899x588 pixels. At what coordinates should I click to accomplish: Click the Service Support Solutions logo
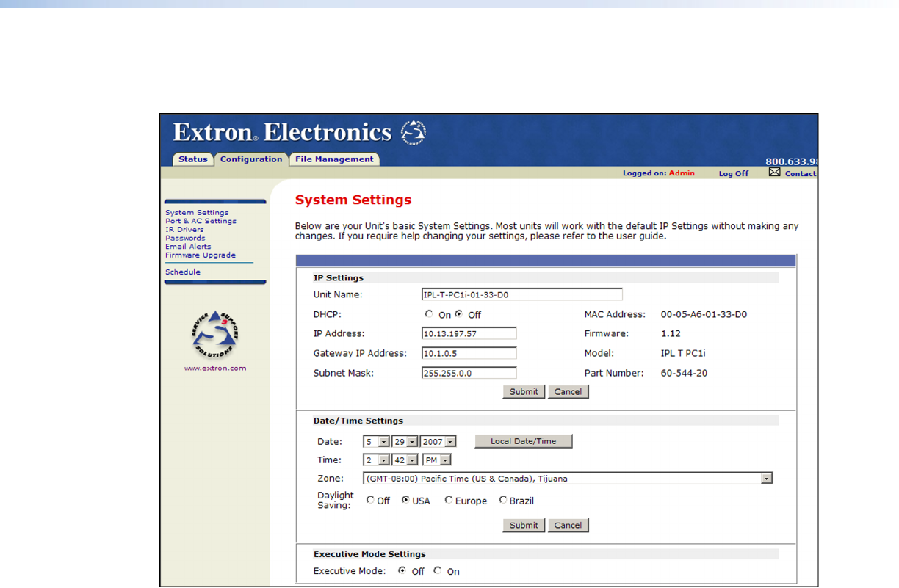tap(214, 334)
